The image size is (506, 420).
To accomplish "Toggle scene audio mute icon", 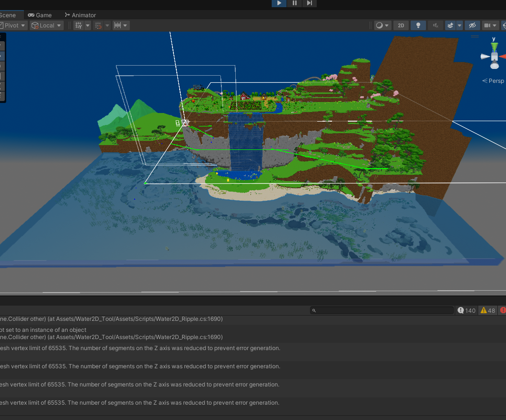I will coord(436,25).
